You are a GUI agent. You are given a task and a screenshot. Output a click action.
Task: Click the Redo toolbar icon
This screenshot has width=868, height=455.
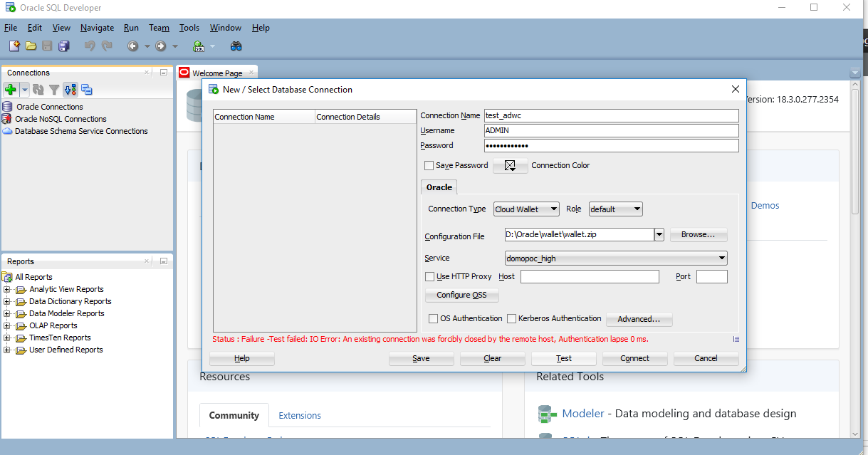coord(107,46)
